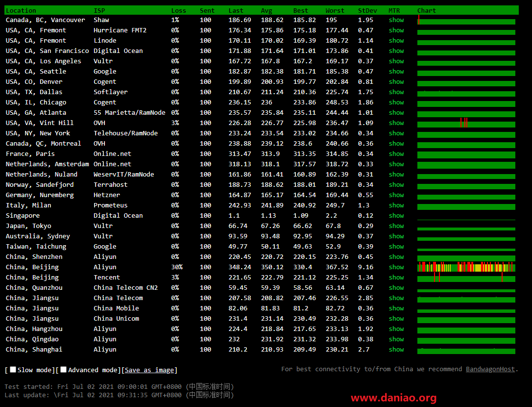Click the Beijing Aliyun packet-loss chart bar
Image resolution: width=532 pixels, height=407 pixels.
(466, 267)
